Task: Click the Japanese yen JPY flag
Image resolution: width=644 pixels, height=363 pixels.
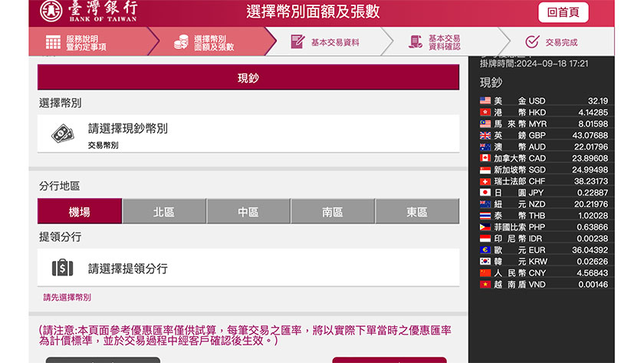Action: (485, 193)
